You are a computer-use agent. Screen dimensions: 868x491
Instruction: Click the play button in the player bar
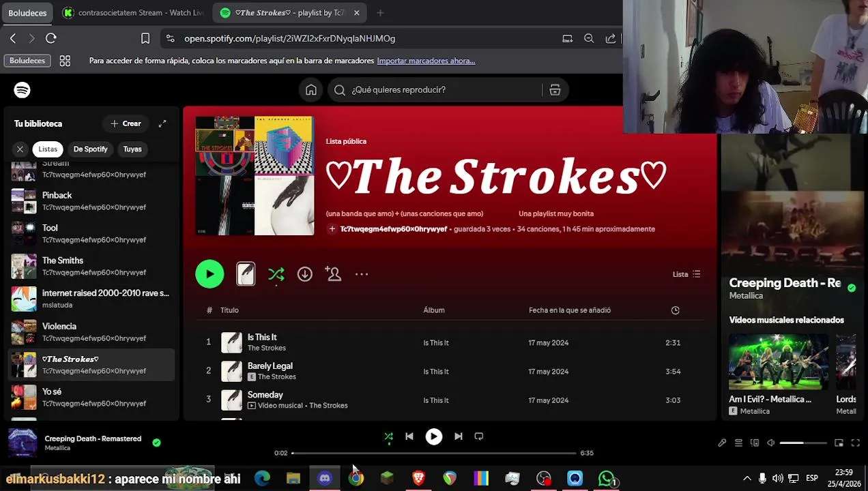pyautogui.click(x=433, y=436)
